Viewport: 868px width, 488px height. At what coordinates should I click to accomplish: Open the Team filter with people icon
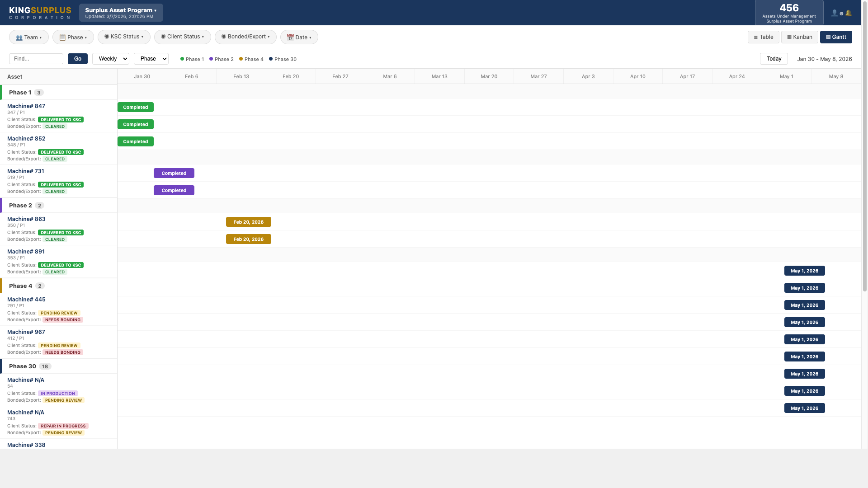28,37
